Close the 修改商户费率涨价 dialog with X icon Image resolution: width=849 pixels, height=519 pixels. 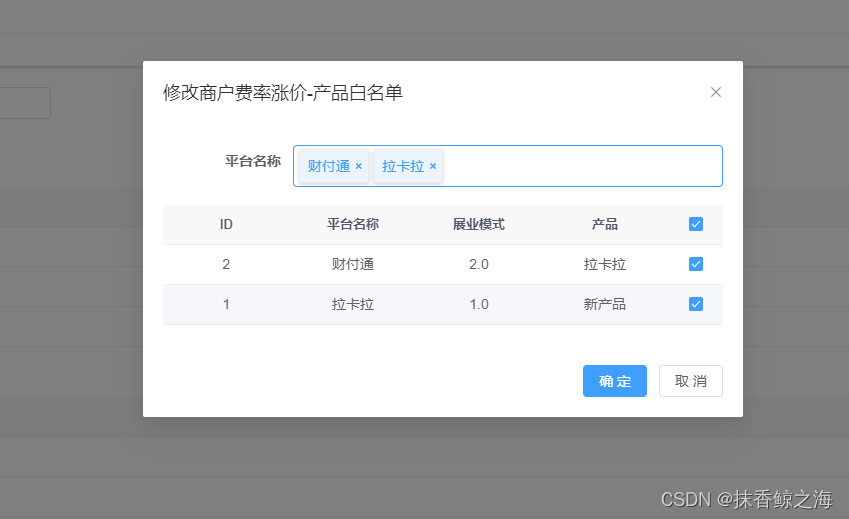point(716,93)
